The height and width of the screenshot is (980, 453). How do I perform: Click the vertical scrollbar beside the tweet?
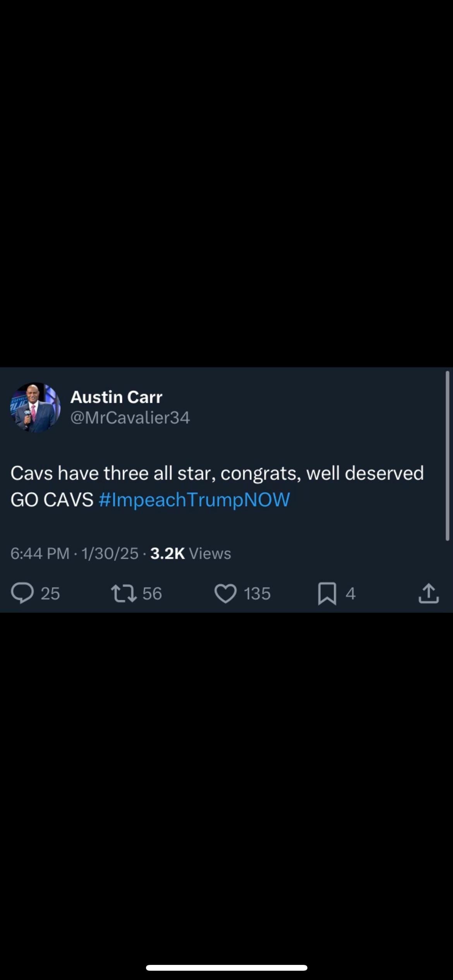coord(447,456)
